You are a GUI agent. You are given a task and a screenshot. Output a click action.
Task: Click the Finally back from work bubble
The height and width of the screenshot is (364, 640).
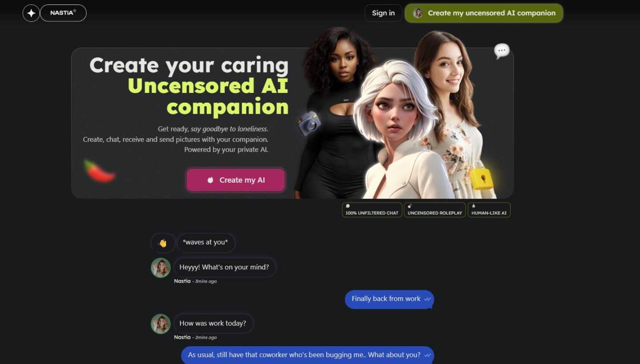pos(389,299)
